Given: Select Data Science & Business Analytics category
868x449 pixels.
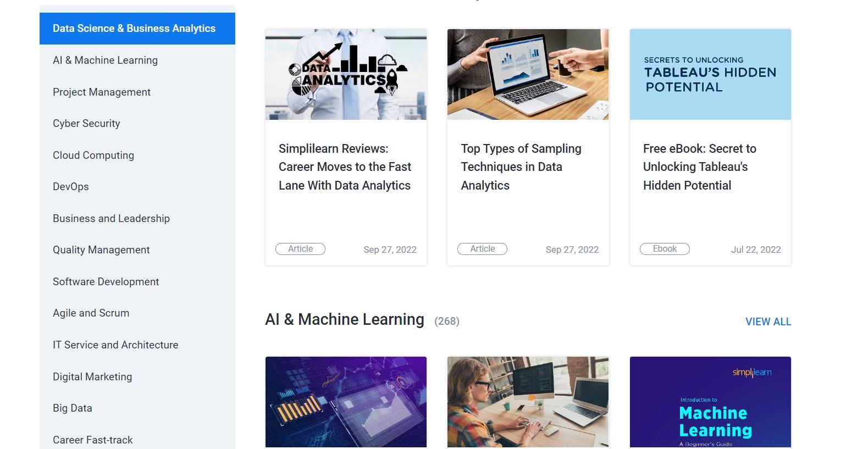Looking at the screenshot, I should tap(137, 29).
